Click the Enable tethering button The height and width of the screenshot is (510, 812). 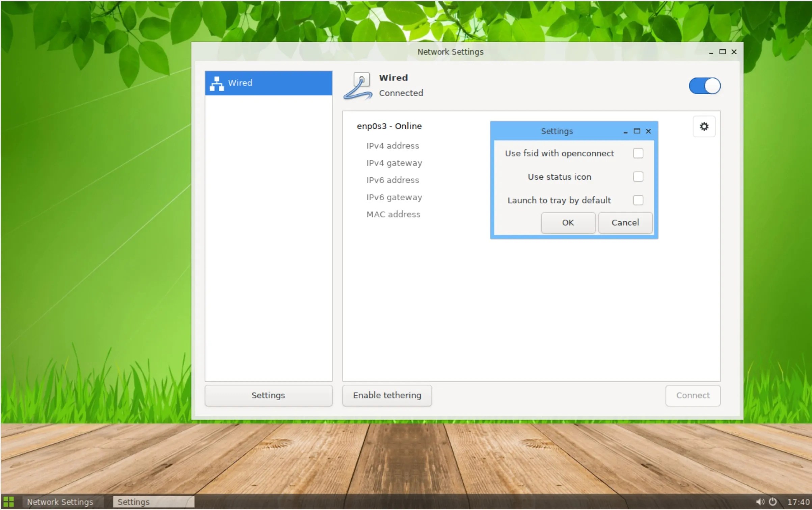point(387,395)
